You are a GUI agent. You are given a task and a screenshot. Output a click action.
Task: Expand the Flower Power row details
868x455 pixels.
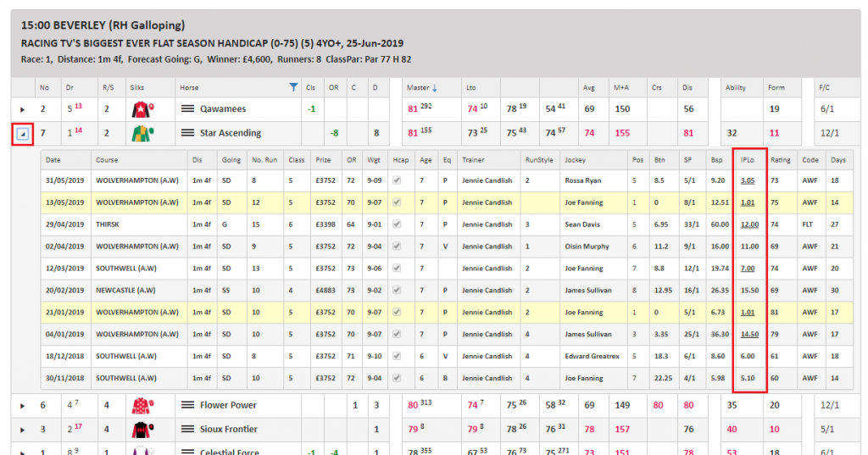(x=23, y=405)
